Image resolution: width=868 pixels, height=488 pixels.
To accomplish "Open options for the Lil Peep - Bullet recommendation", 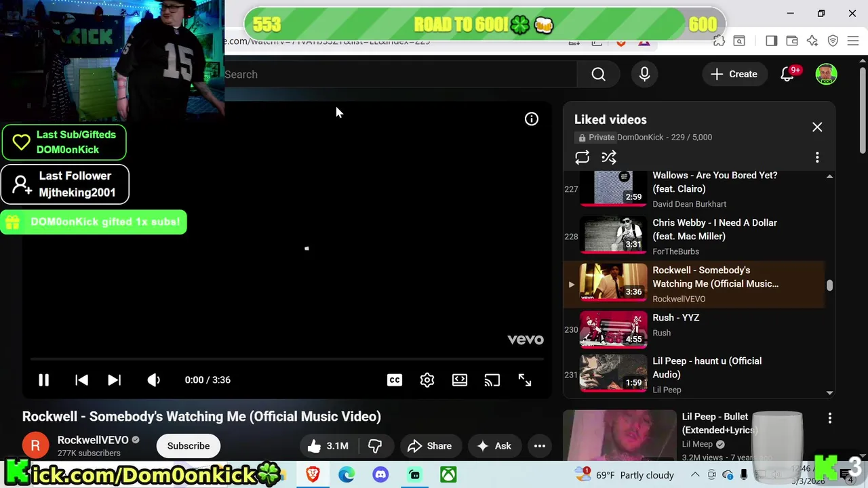I will click(x=829, y=418).
